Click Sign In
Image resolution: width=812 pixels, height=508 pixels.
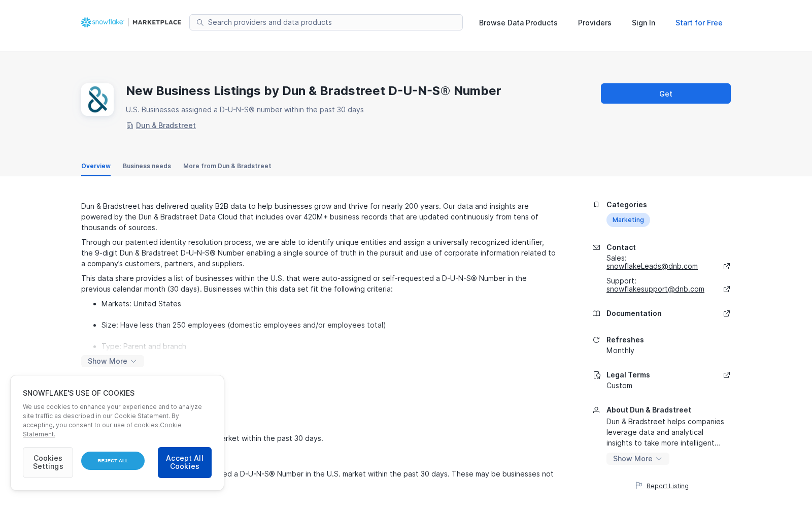(644, 23)
